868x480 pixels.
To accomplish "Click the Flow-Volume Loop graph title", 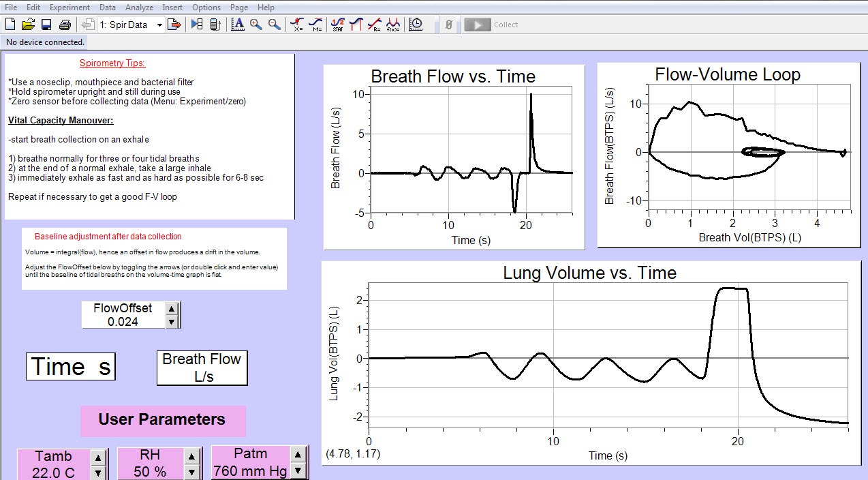I will [x=727, y=74].
